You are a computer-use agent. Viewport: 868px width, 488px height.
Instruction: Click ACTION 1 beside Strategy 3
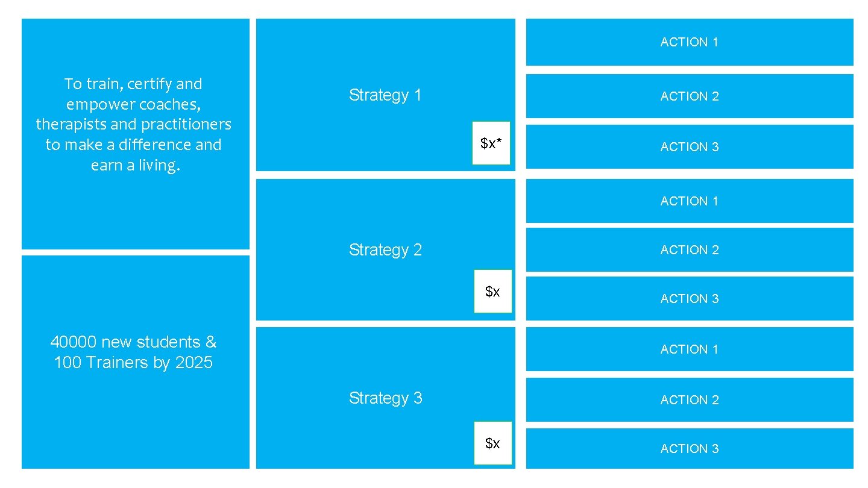tap(690, 349)
